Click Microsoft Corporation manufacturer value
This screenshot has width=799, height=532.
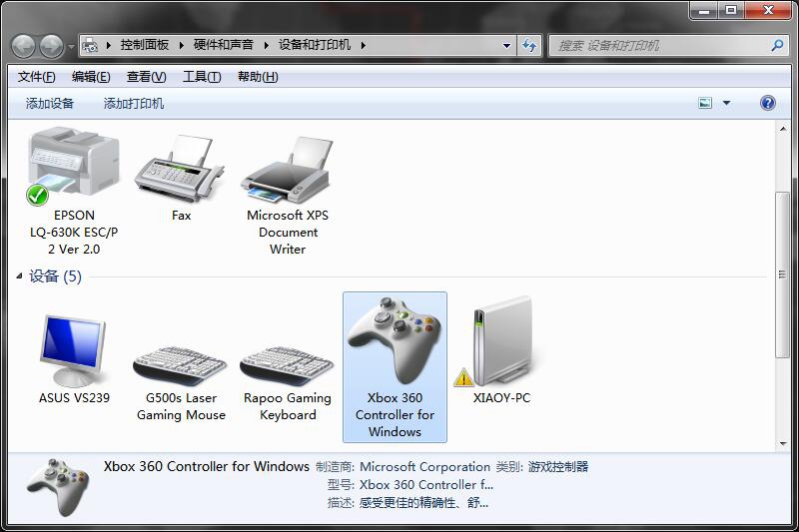coord(425,466)
